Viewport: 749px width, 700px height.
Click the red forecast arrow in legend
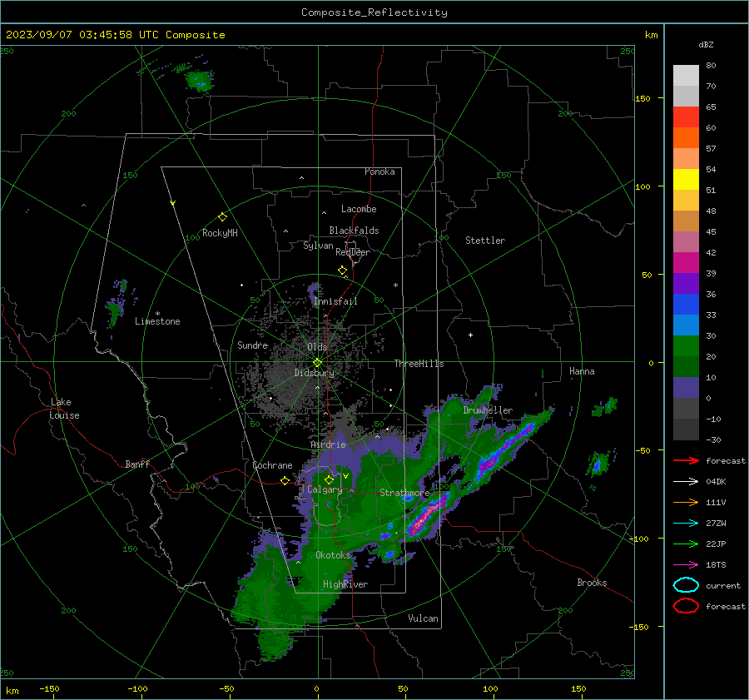tap(686, 460)
